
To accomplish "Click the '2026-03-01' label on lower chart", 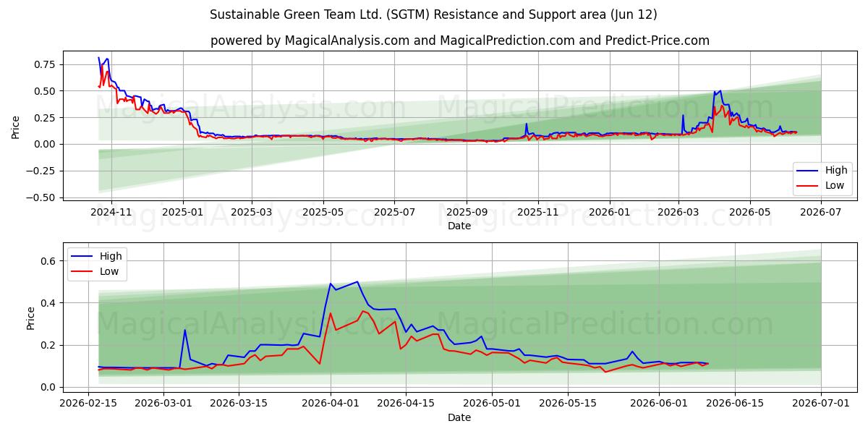I will pyautogui.click(x=162, y=404).
